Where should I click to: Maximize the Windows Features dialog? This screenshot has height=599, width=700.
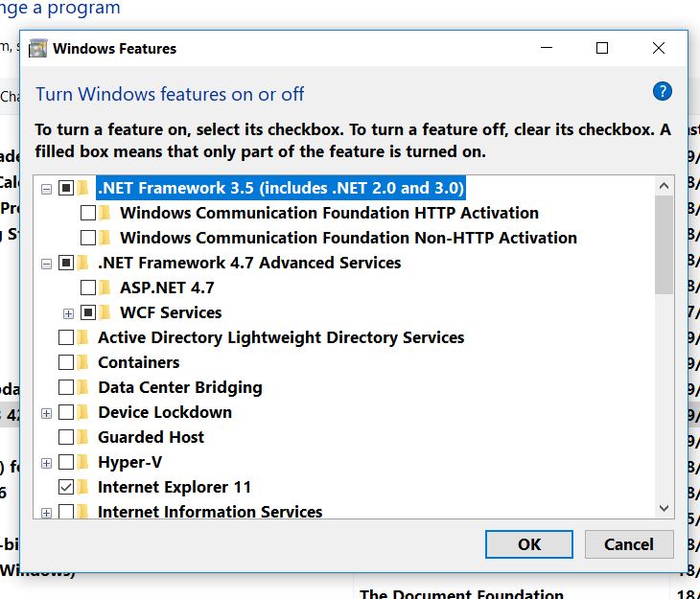point(602,48)
